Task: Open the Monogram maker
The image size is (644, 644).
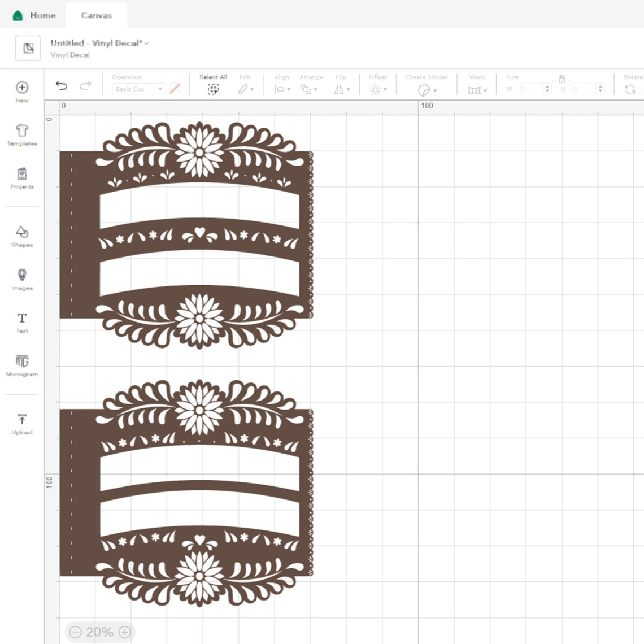Action: click(21, 362)
